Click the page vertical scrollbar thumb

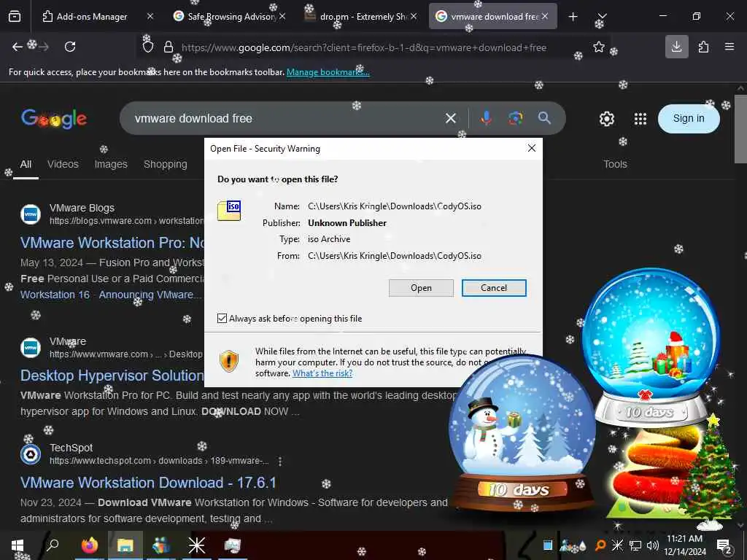pos(740,128)
